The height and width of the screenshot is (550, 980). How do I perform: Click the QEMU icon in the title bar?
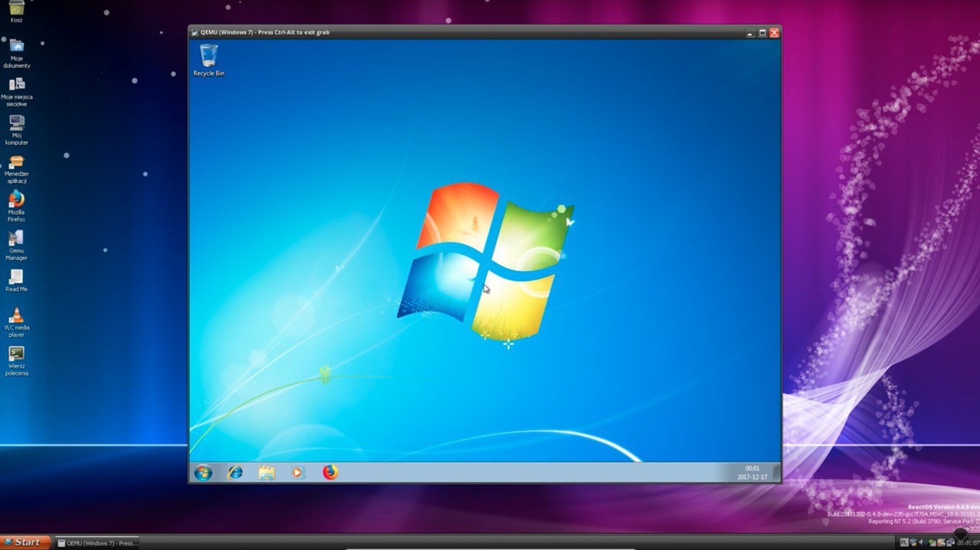(x=194, y=32)
